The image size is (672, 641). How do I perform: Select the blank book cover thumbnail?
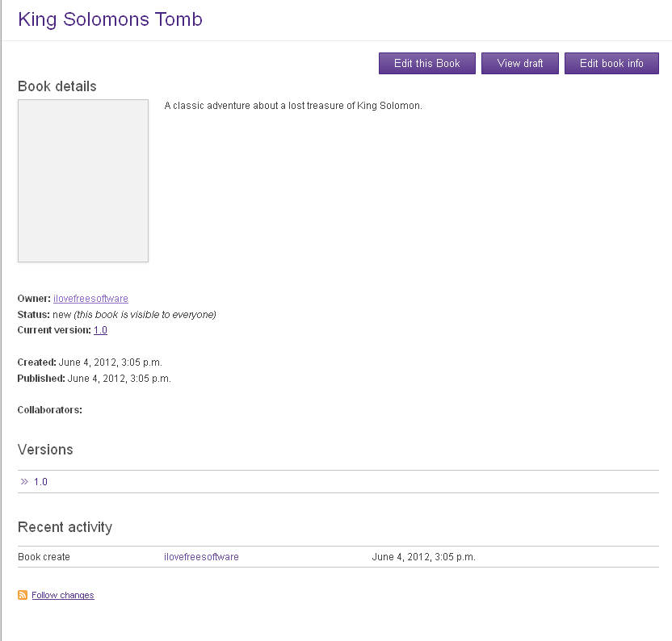point(83,181)
